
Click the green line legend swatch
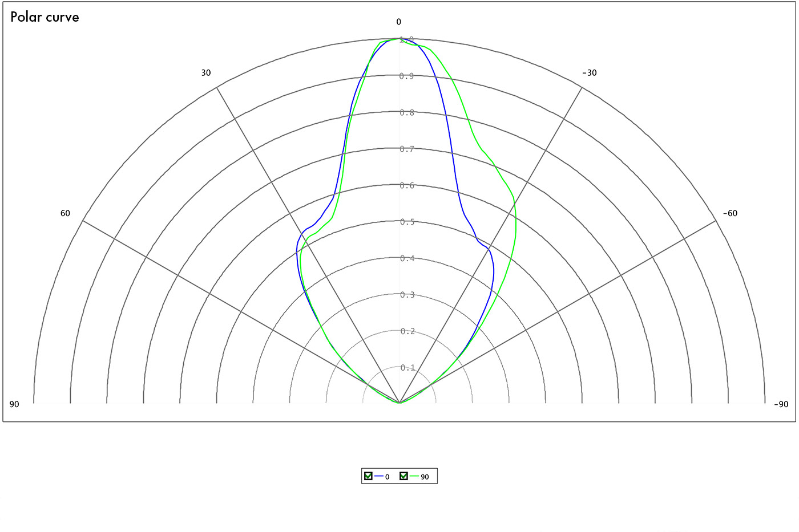[414, 476]
